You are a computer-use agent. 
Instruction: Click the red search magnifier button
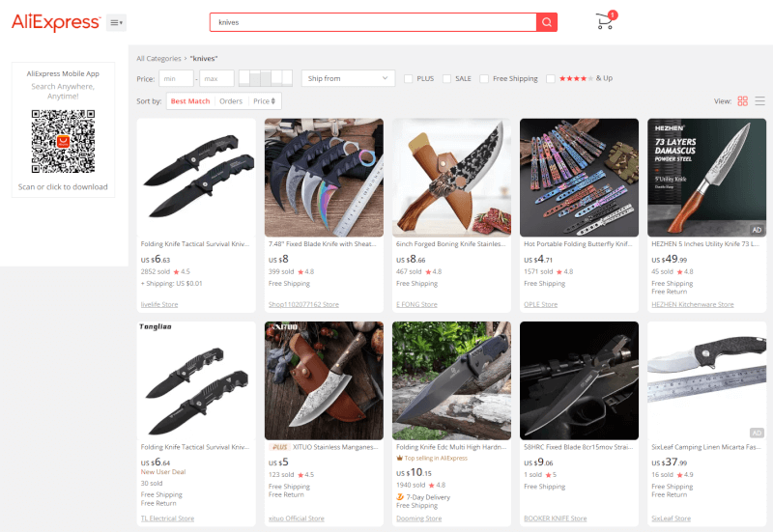547,22
